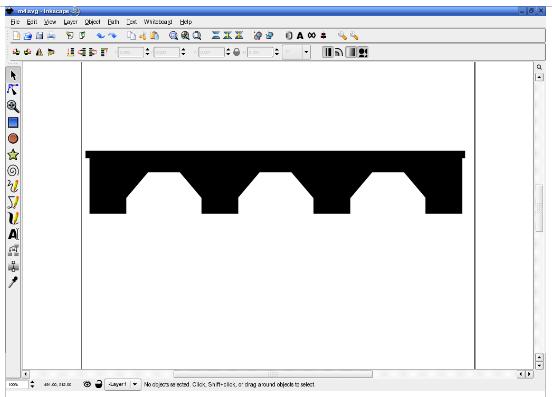Screen dimensions: 552x397
Task: Open the Whiteboard menu
Action: point(158,22)
